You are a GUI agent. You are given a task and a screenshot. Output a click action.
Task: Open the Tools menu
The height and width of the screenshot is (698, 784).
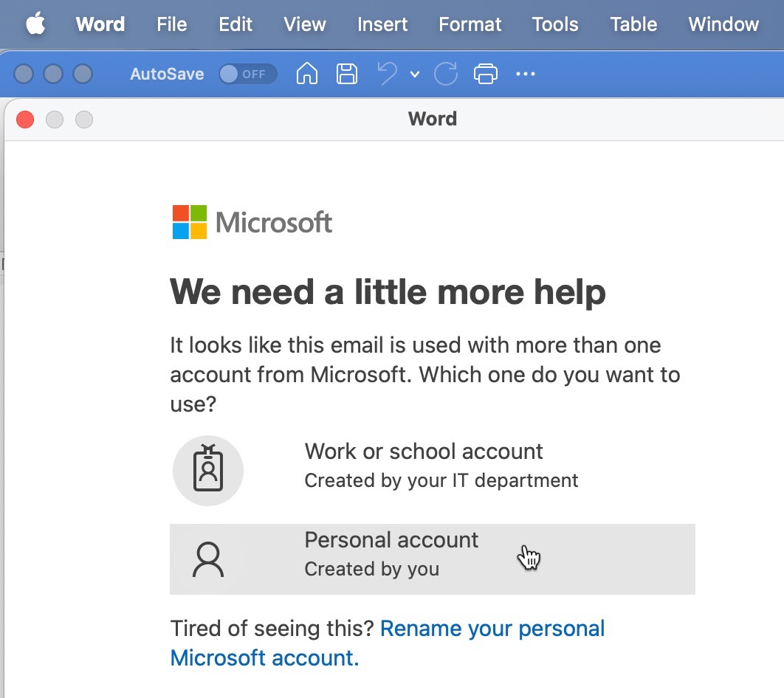(554, 24)
